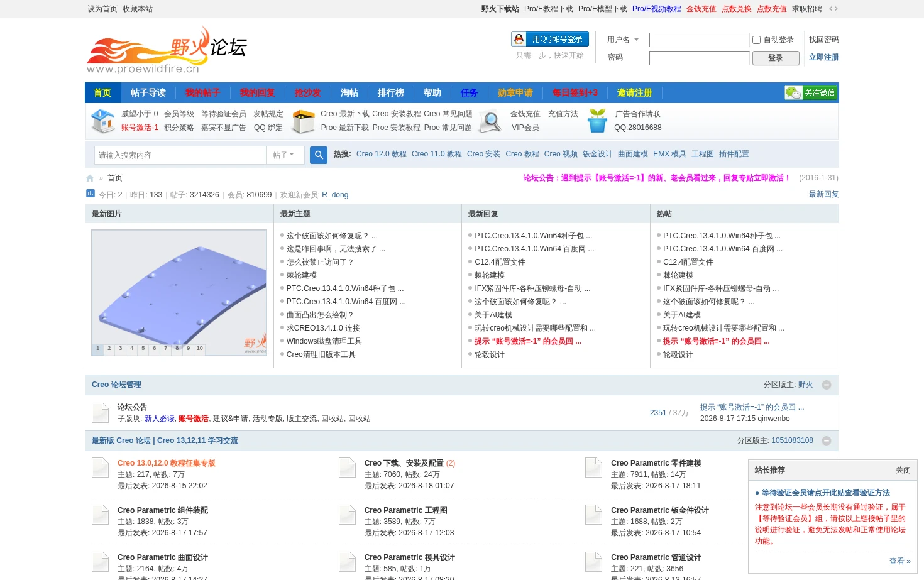Viewport: 924px width, 580px height.
Task: Click Pro/E视频教程 in top bar
Action: (x=657, y=9)
